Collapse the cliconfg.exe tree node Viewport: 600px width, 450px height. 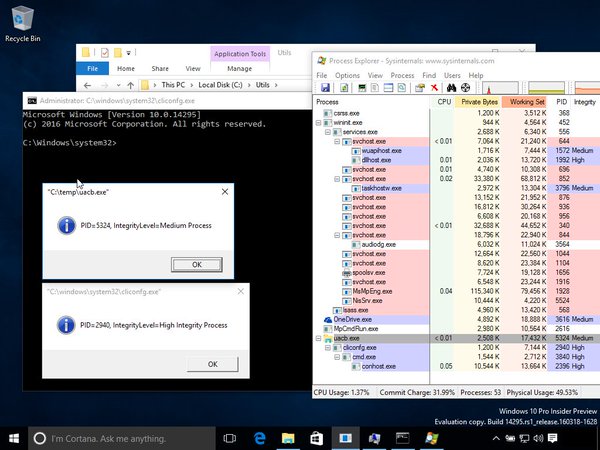click(x=328, y=348)
